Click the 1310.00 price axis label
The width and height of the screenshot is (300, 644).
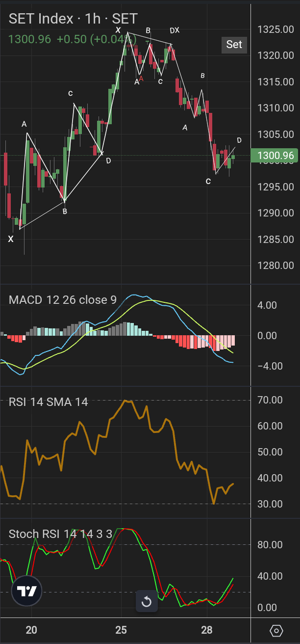pyautogui.click(x=275, y=108)
